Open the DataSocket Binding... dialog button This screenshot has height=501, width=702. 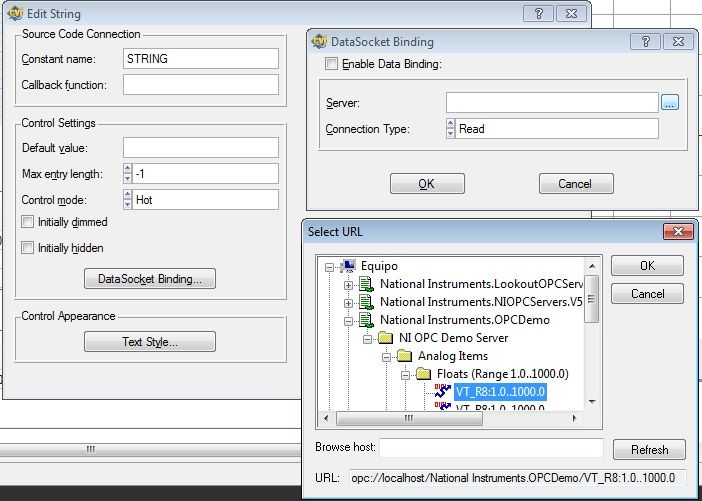tap(150, 279)
